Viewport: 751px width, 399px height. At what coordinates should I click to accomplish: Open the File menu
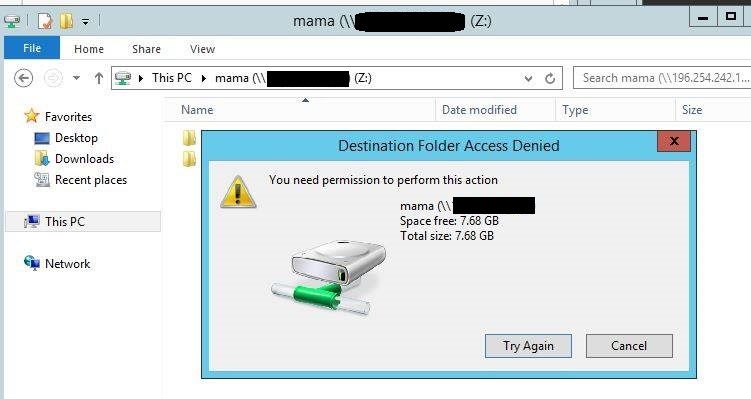32,48
